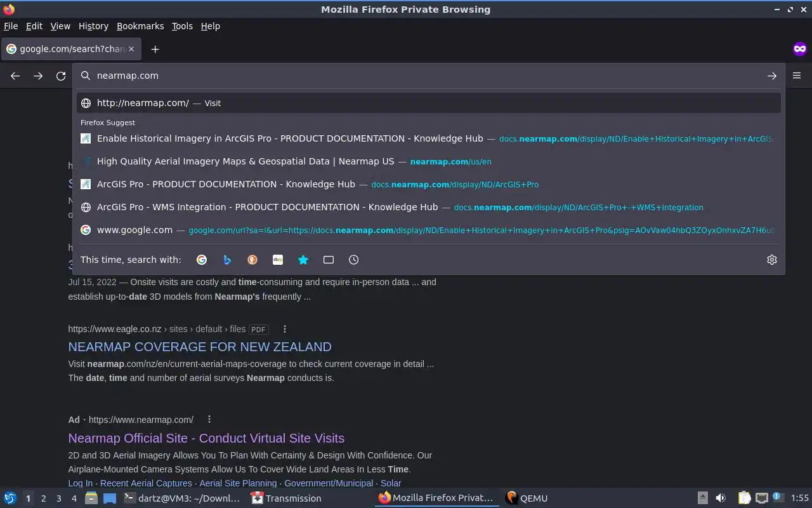The height and width of the screenshot is (508, 812).
Task: Select ArcGIS Pro - PRODUCT DOCUMENTATION suggestion
Action: coord(429,184)
